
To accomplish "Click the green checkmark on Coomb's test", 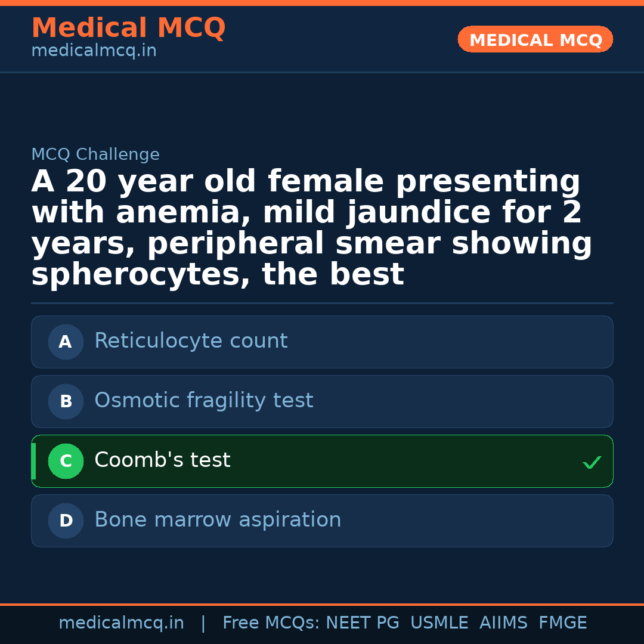I will pyautogui.click(x=592, y=462).
